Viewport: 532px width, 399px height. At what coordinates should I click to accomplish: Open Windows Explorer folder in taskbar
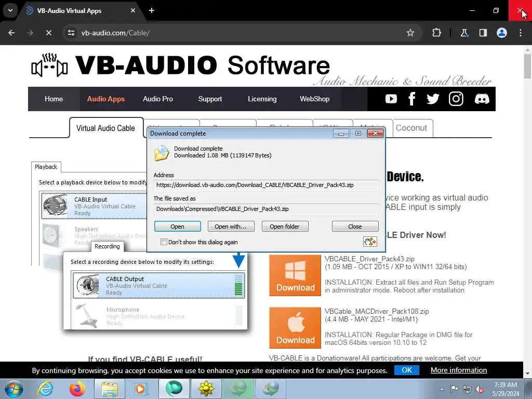pos(110,389)
